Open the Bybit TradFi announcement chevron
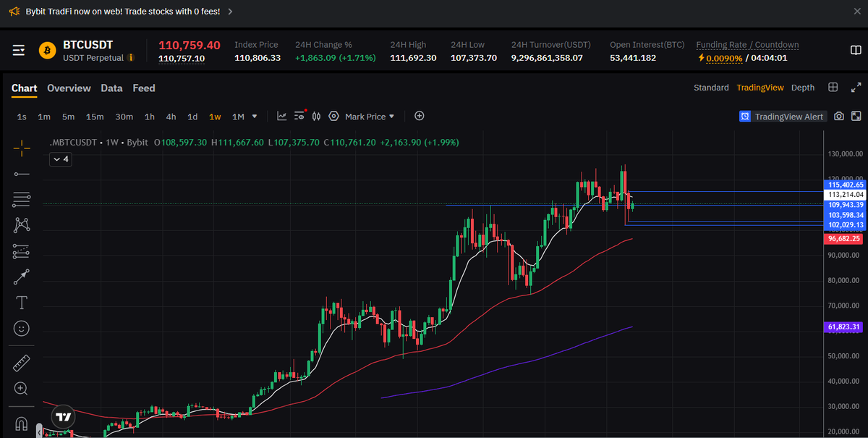Screen dimensions: 868x438 coord(230,12)
